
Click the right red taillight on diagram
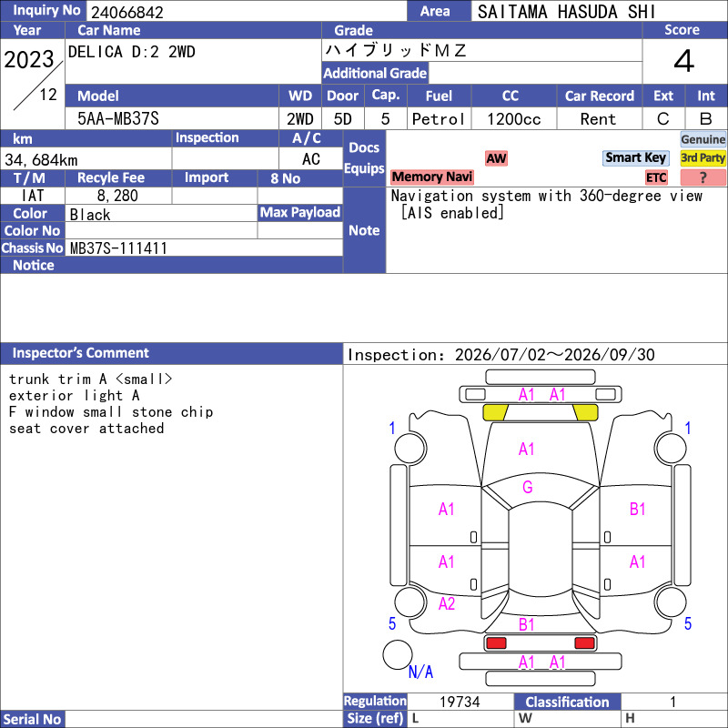584,643
